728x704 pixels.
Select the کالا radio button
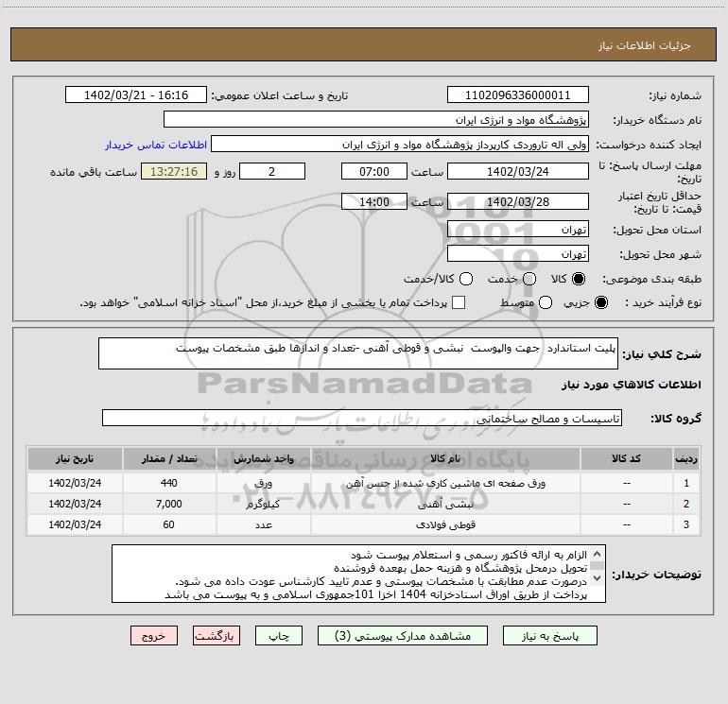(x=579, y=279)
